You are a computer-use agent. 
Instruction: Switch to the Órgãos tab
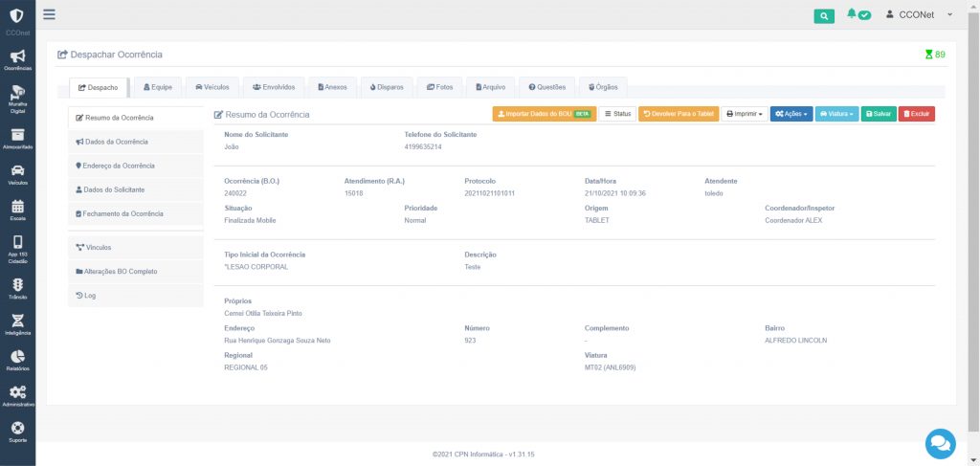pos(603,87)
